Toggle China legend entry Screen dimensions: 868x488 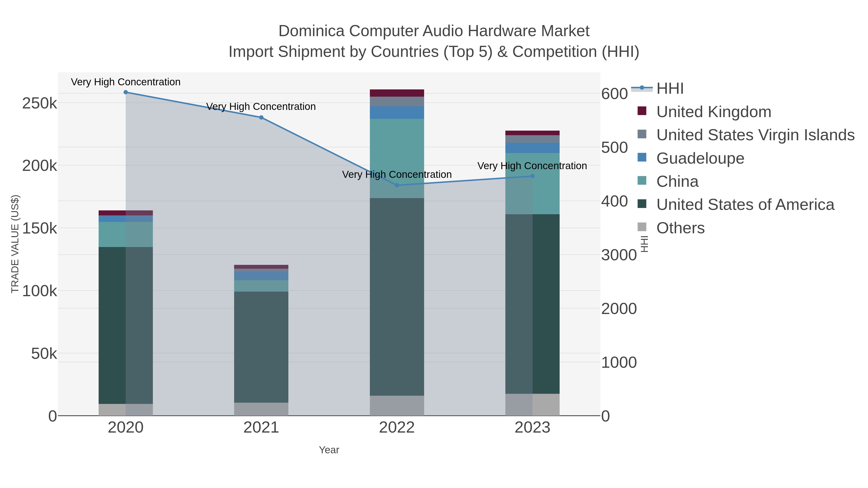coord(668,181)
